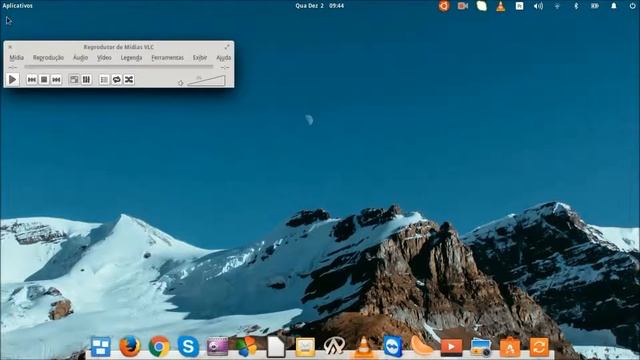Launch Skype from the dock
640x360 pixels.
coord(188,347)
